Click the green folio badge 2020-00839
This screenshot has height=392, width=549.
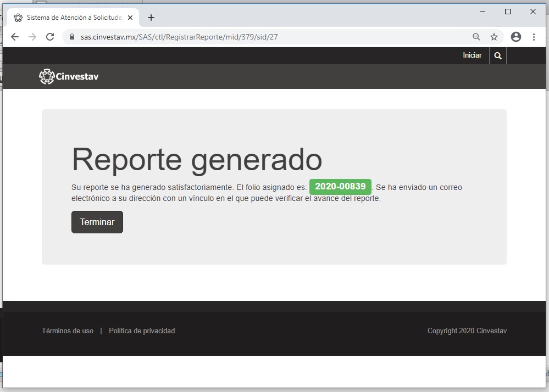point(340,187)
